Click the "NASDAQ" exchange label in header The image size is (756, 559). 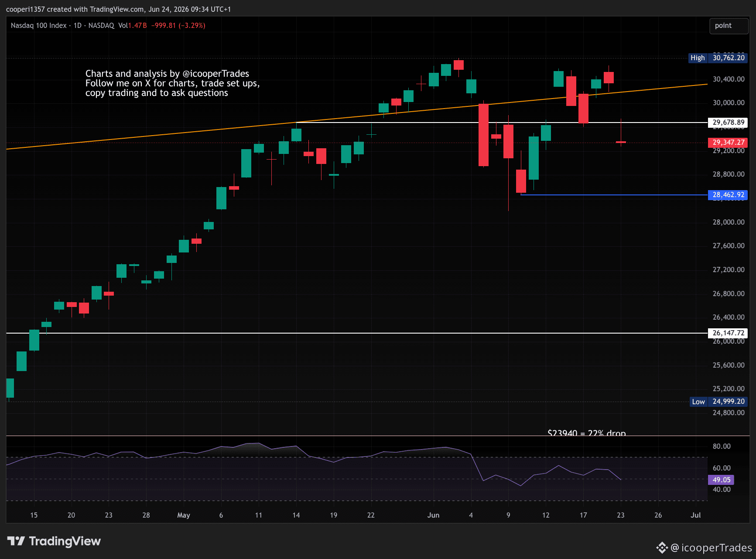[101, 25]
